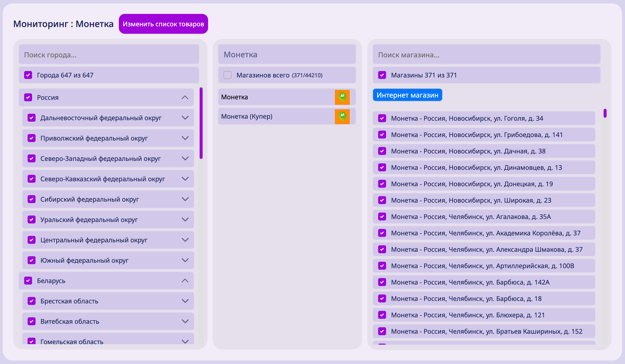The image size is (625, 364).
Task: Expand Северо-Западный федеральный округ chevron
Action: [x=185, y=158]
